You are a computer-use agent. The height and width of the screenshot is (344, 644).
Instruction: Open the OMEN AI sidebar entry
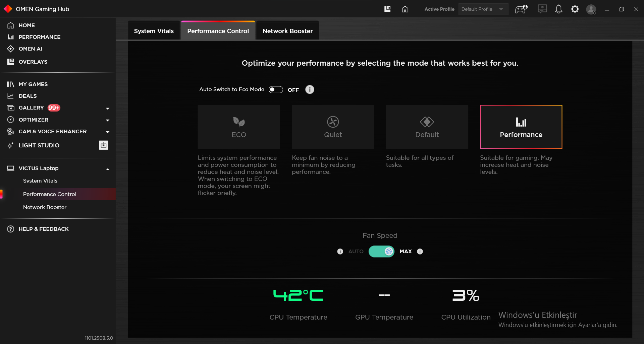point(31,49)
